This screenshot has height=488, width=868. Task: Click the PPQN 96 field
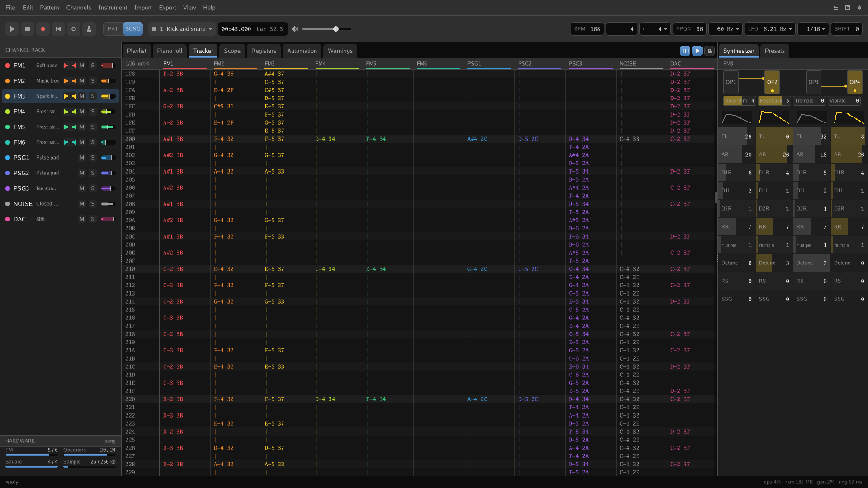click(689, 29)
